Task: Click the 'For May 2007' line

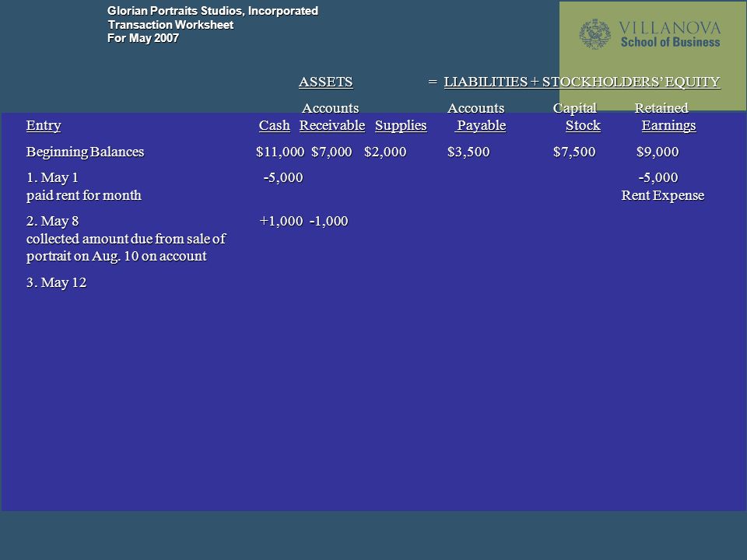Action: tap(143, 38)
